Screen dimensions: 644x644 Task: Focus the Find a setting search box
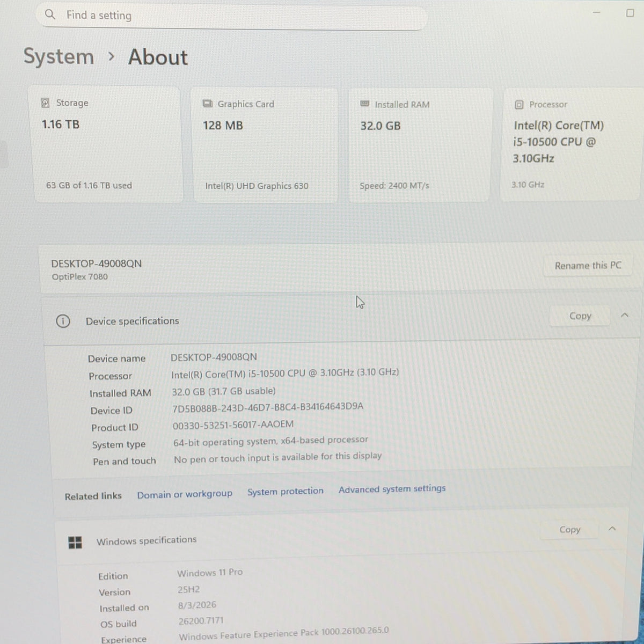(x=232, y=16)
